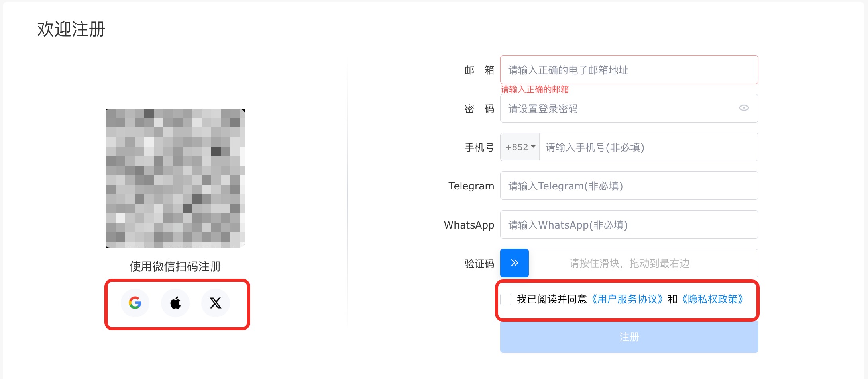Click the 我已阅读并同意 agreement text

[x=552, y=299]
